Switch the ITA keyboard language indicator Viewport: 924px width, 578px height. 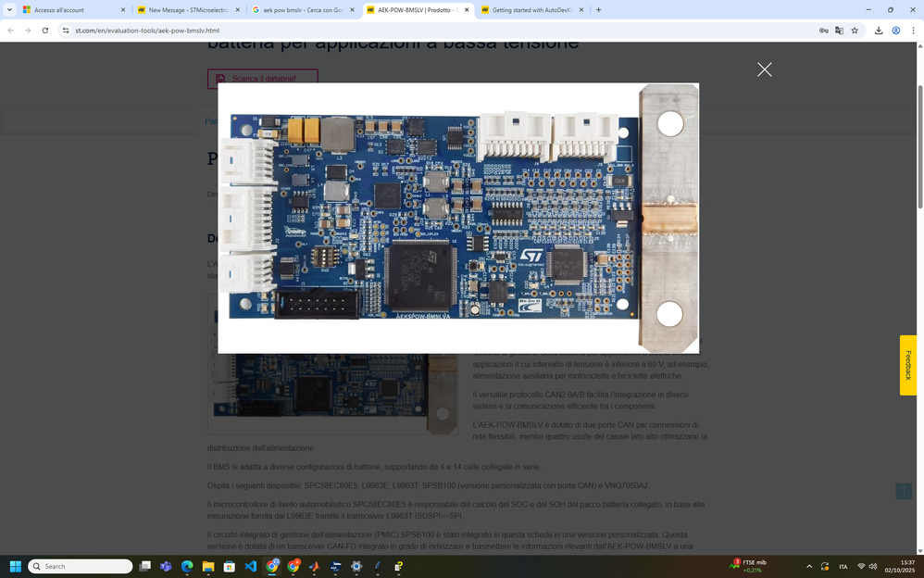click(x=843, y=566)
